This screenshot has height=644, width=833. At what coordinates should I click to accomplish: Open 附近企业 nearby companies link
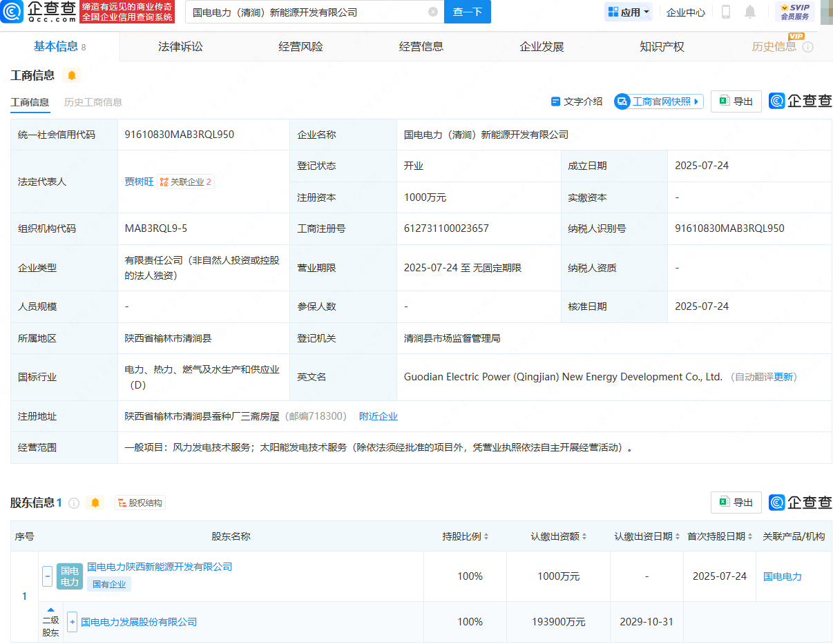click(x=379, y=416)
